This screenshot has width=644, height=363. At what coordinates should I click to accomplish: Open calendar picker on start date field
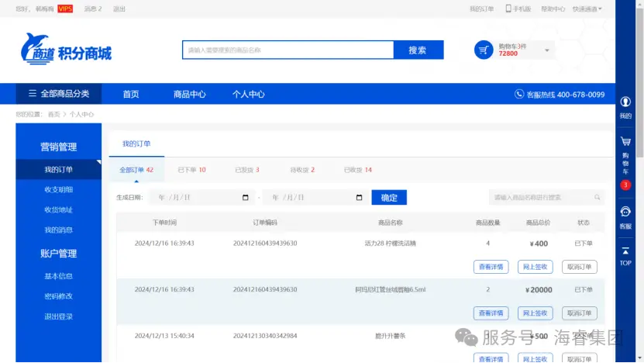(x=246, y=198)
